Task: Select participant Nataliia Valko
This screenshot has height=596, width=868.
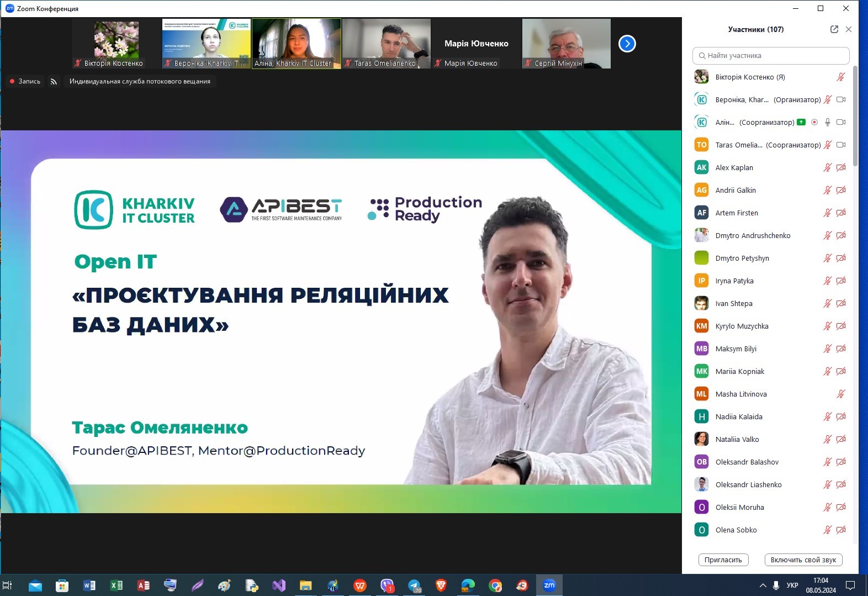Action: point(771,439)
